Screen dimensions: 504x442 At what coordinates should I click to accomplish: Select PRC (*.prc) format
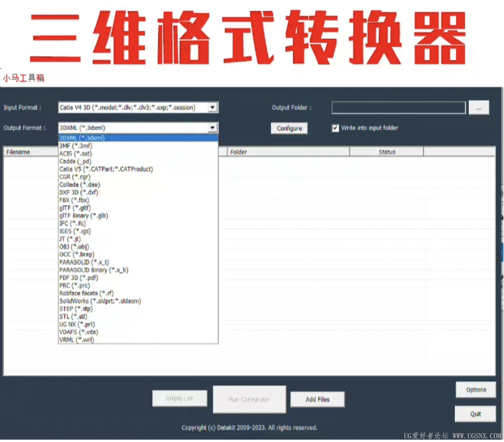point(138,285)
